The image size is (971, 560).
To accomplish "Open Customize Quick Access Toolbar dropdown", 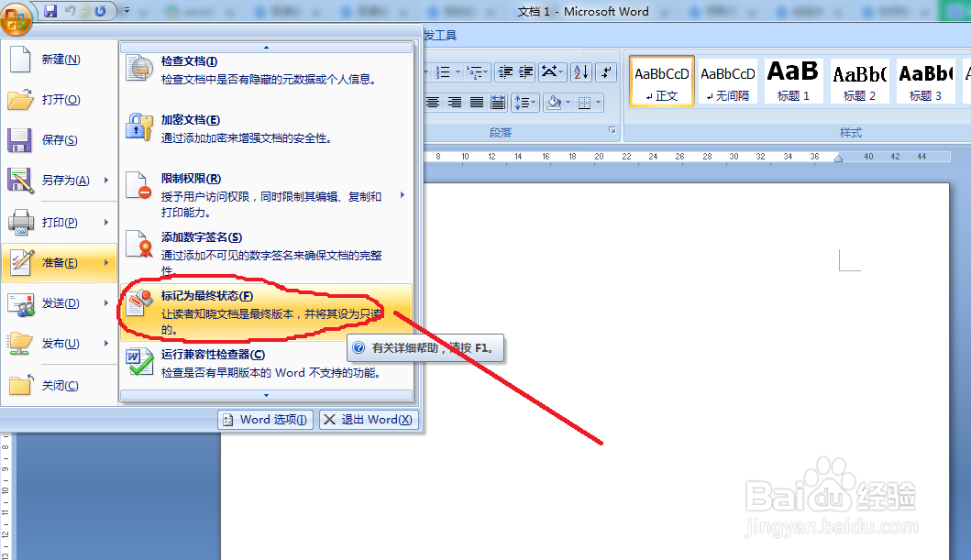I will coord(127,10).
